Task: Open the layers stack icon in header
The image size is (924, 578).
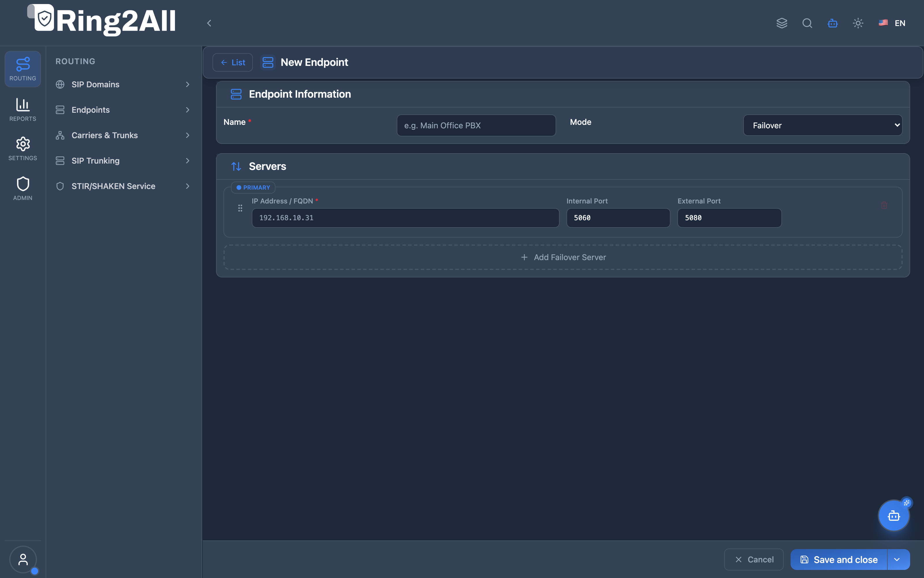Action: 782,23
